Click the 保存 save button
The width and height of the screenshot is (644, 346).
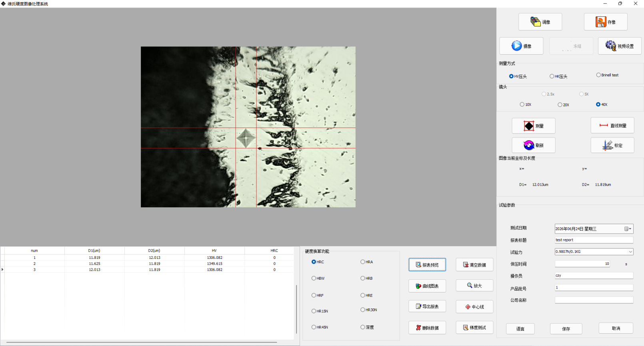point(566,329)
